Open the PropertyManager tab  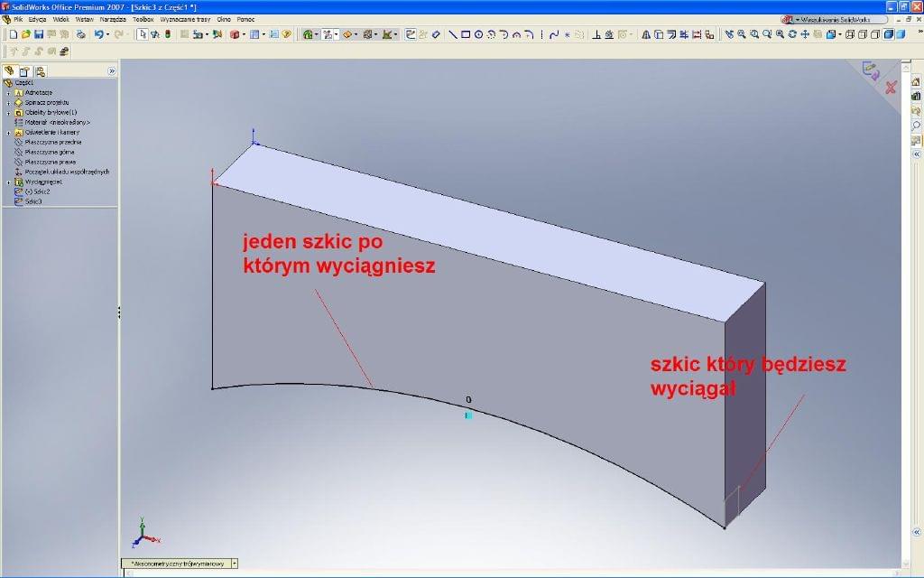pos(24,71)
